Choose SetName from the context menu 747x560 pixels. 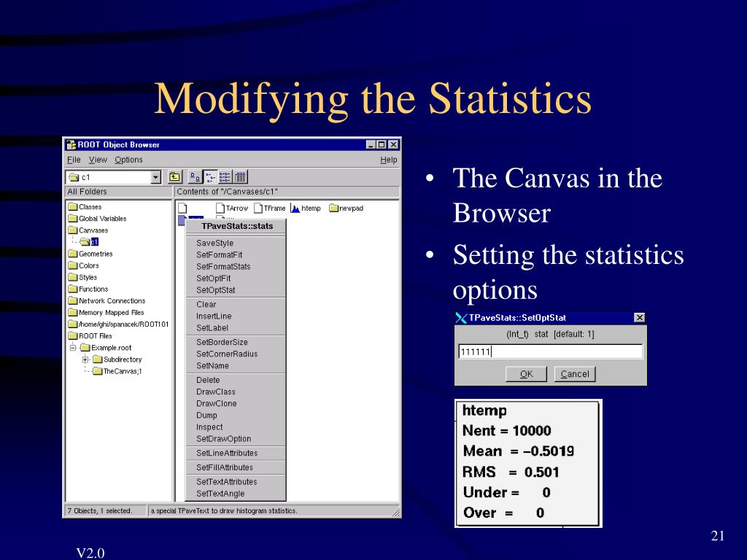pos(236,366)
